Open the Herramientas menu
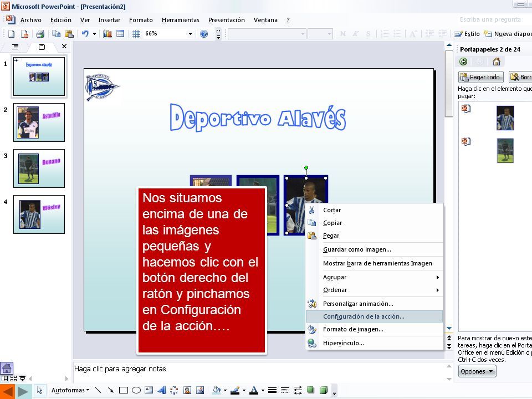This screenshot has height=399, width=532. point(181,20)
